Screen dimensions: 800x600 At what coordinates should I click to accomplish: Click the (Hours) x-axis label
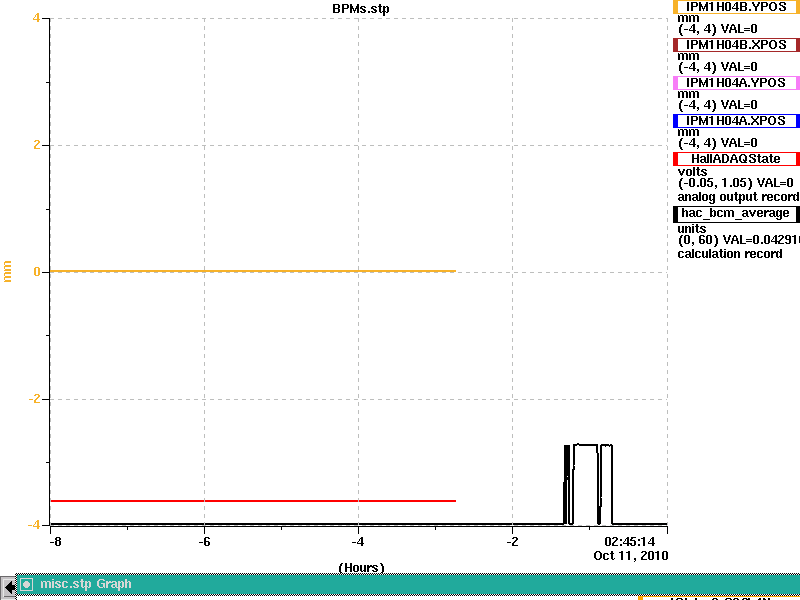[361, 567]
